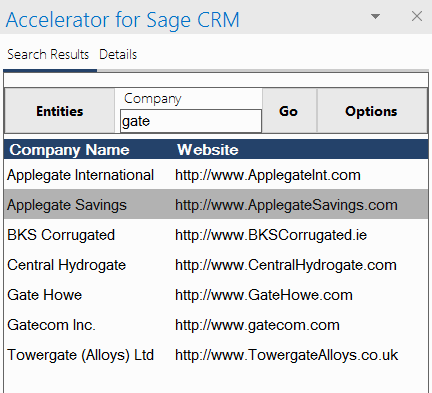Open the http://www.CentralHydrogate.com website
The image size is (432, 393).
click(x=286, y=265)
